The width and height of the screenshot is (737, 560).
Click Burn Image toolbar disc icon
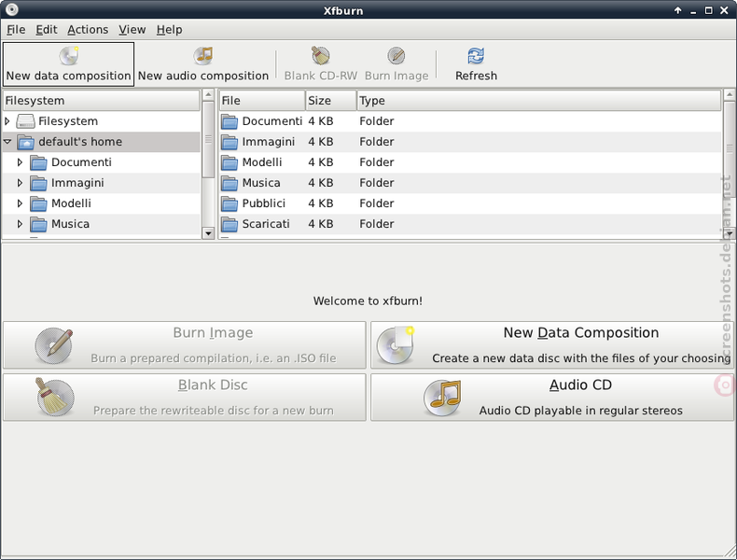[x=396, y=55]
